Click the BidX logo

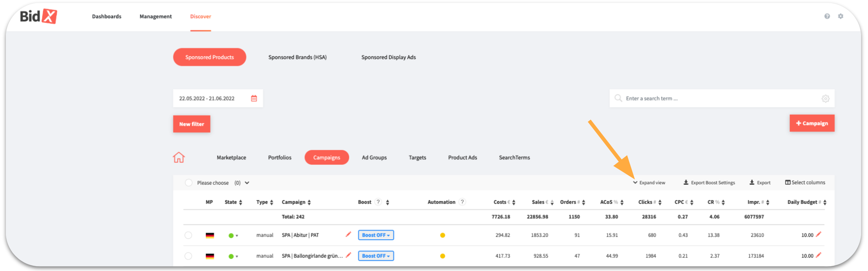coord(38,16)
